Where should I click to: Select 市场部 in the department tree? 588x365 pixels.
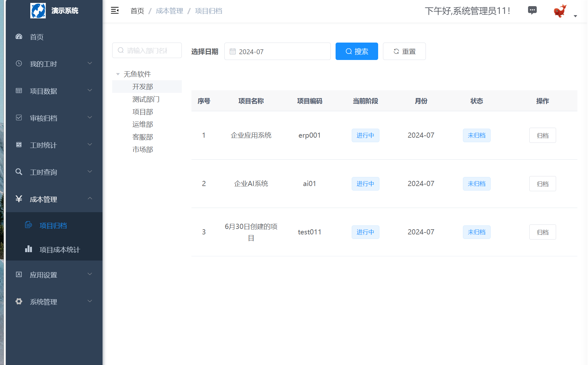click(x=143, y=150)
